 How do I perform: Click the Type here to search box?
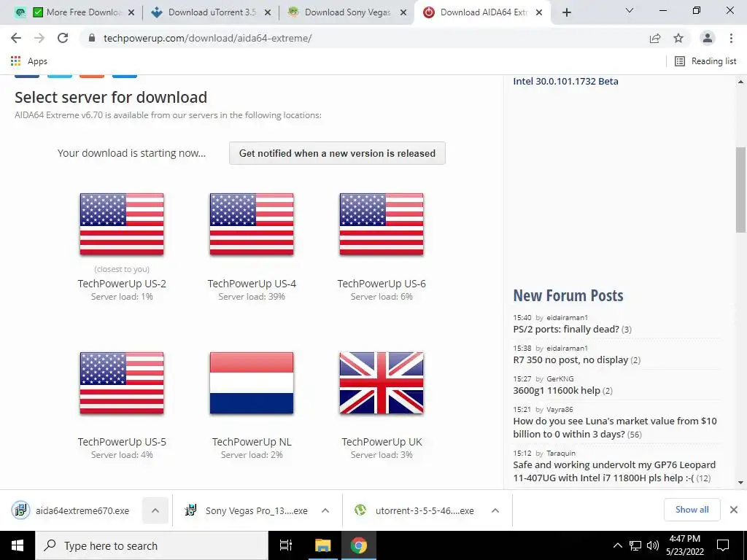pyautogui.click(x=152, y=545)
